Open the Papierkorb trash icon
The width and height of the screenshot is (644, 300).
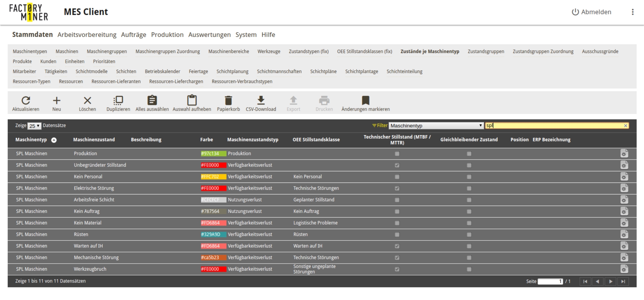click(228, 100)
